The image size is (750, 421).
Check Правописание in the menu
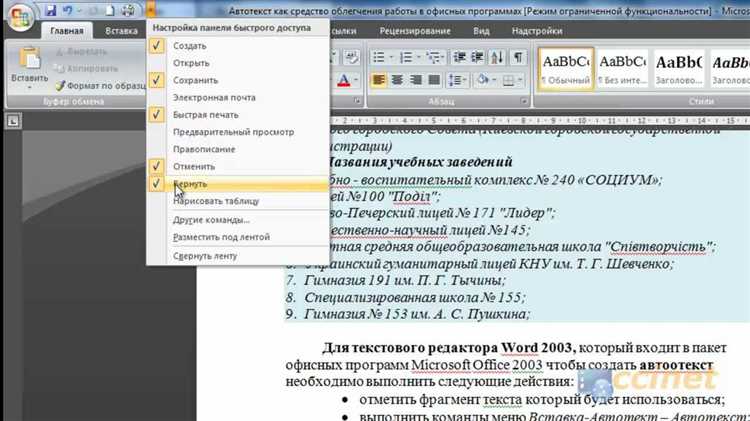pyautogui.click(x=238, y=149)
